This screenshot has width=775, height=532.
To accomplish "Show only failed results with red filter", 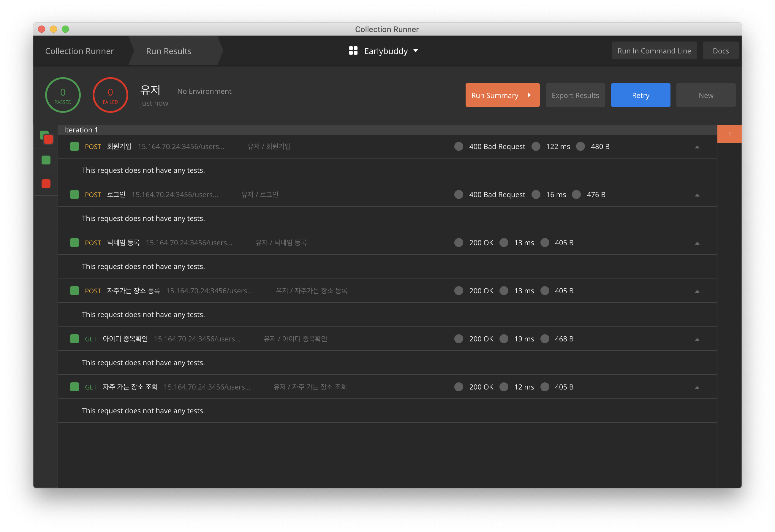I will (46, 184).
